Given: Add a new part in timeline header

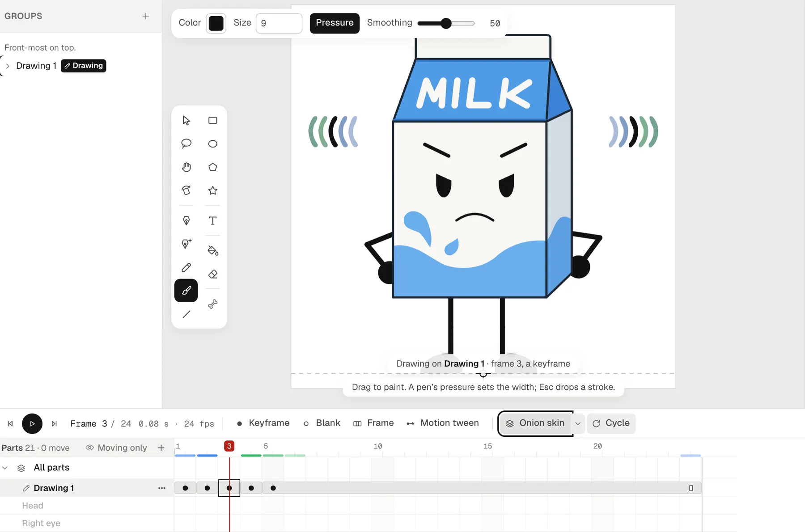Looking at the screenshot, I should point(161,448).
